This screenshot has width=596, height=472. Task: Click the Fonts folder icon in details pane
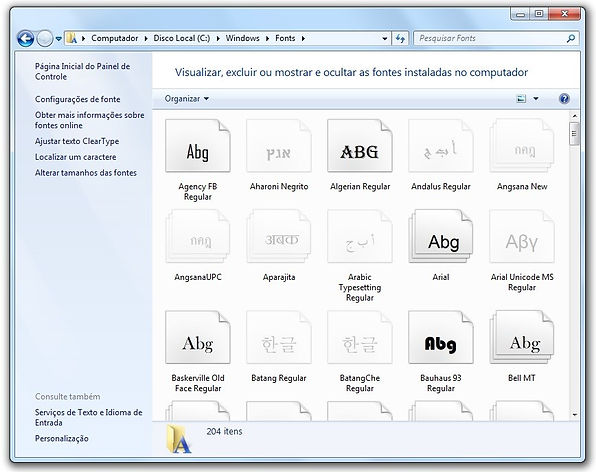179,440
